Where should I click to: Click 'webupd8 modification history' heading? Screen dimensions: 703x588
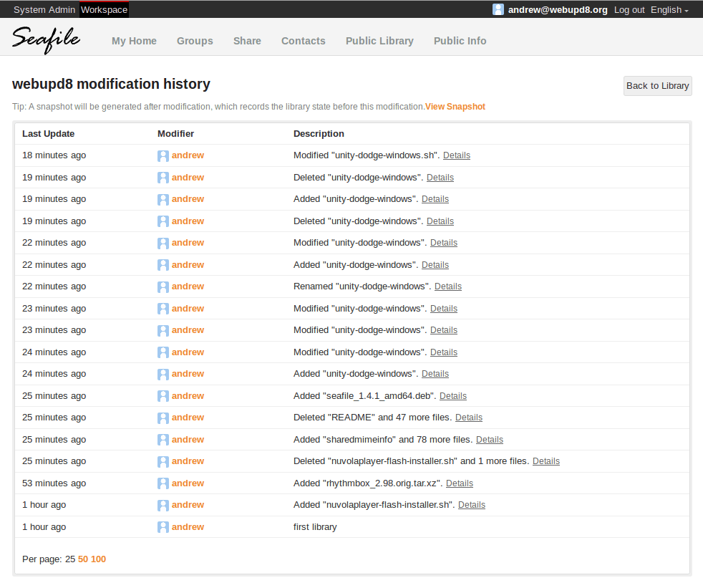(111, 85)
